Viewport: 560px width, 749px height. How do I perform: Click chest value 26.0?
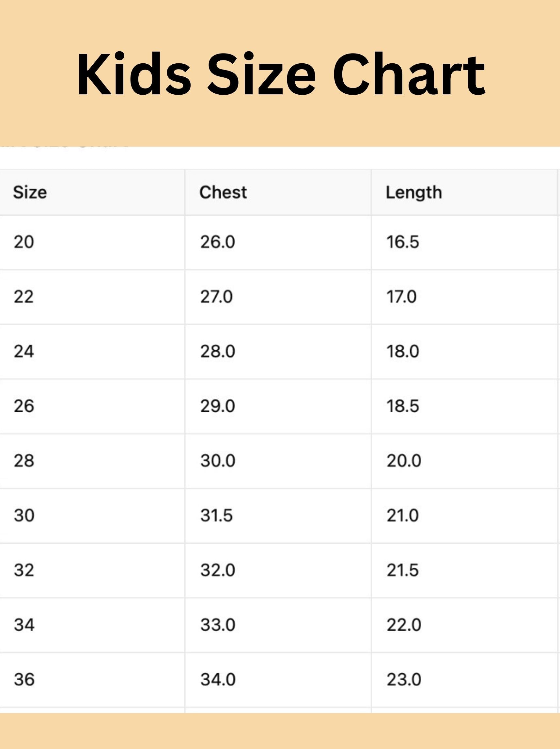coord(217,242)
